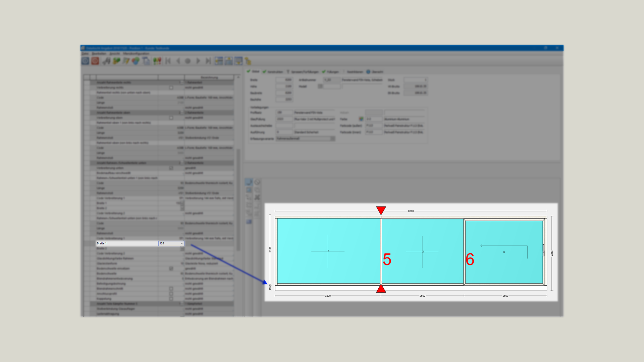This screenshot has width=644, height=362.
Task: Select sliding sash pane 3 in the drawing
Action: tap(504, 252)
